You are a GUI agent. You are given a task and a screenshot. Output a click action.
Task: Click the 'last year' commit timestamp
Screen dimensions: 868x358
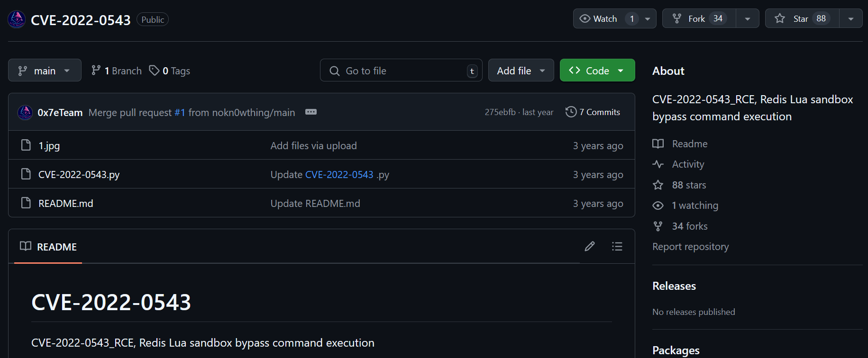click(x=538, y=112)
